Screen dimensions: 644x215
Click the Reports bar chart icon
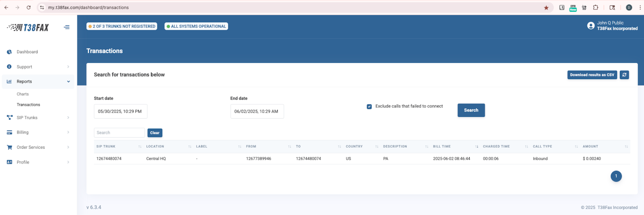point(9,81)
